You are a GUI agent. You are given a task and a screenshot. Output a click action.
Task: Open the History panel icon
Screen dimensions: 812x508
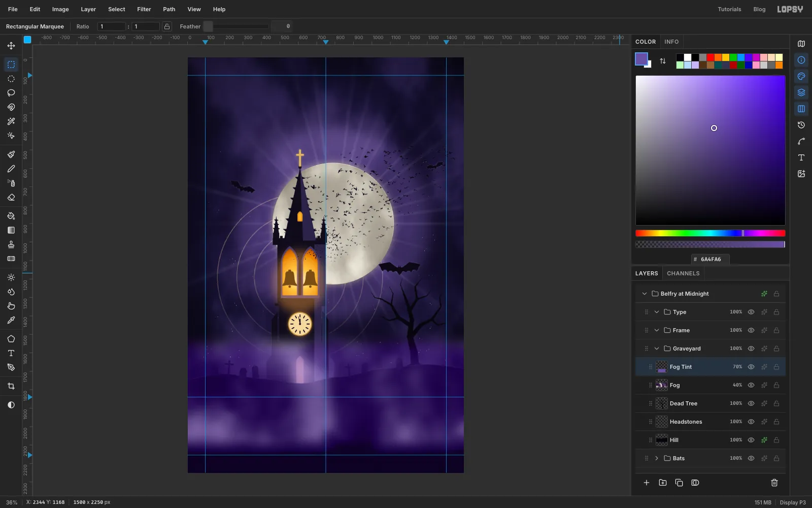pyautogui.click(x=801, y=125)
